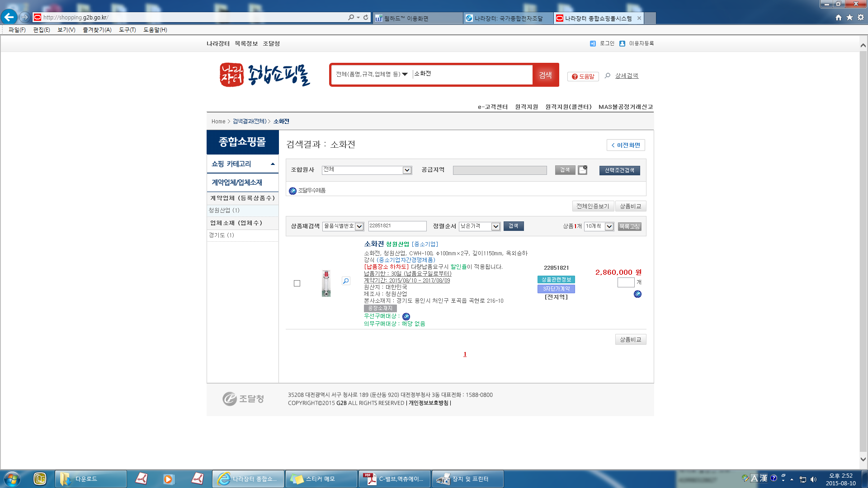
Task: Open the 10개씩 items-per-page dropdown
Action: (599, 226)
